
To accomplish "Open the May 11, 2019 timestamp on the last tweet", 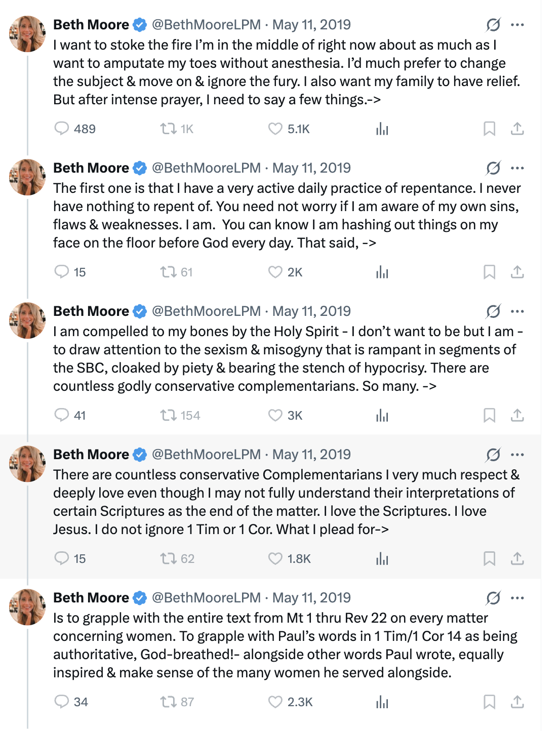I will click(311, 598).
